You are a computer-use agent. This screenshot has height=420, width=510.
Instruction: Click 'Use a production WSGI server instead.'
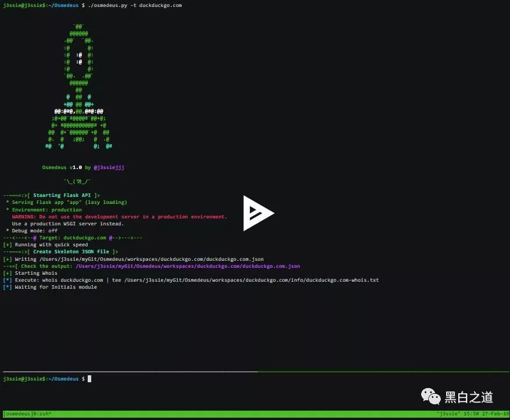(67, 224)
